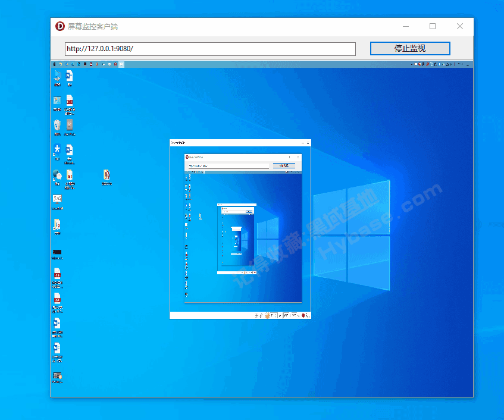Select the black terminal-style icon on the monitored desktop
This screenshot has width=504, height=420.
click(57, 254)
